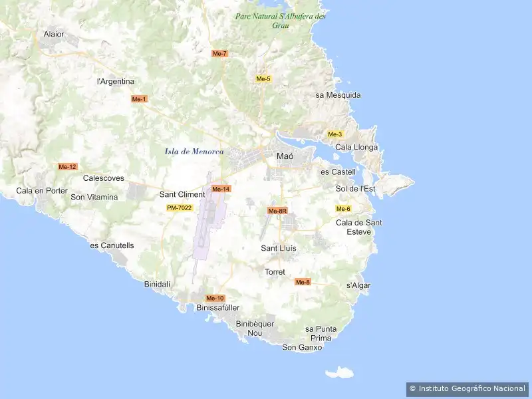This screenshot has height=399, width=532.
Task: Click the Cala Llonga label
Action: pos(356,147)
